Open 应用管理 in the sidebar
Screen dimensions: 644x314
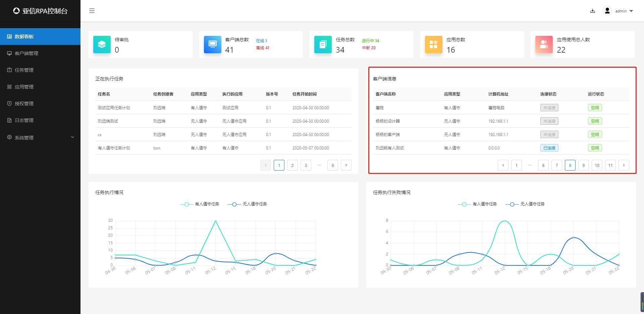[x=40, y=87]
